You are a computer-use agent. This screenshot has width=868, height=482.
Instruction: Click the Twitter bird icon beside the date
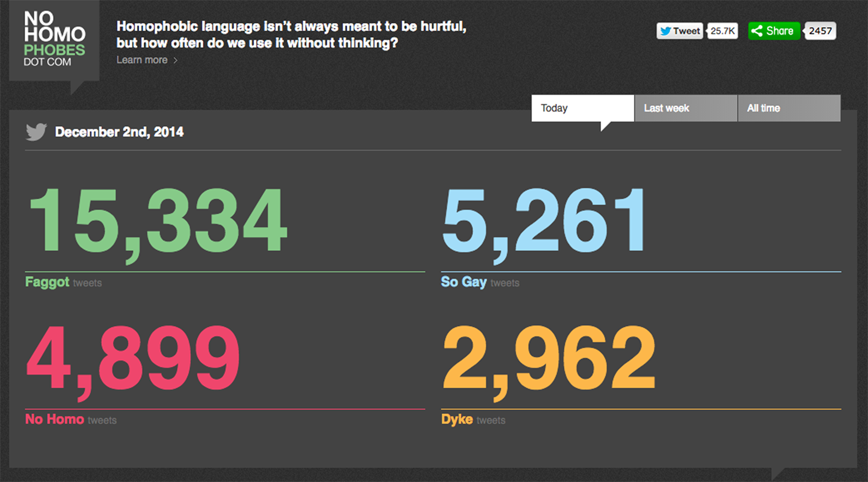click(x=36, y=132)
